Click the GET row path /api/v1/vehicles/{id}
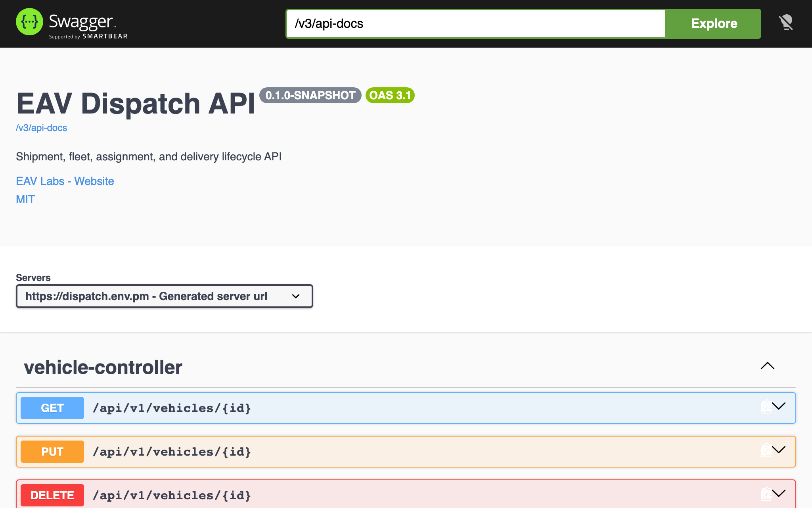Viewport: 812px width, 508px height. point(172,408)
